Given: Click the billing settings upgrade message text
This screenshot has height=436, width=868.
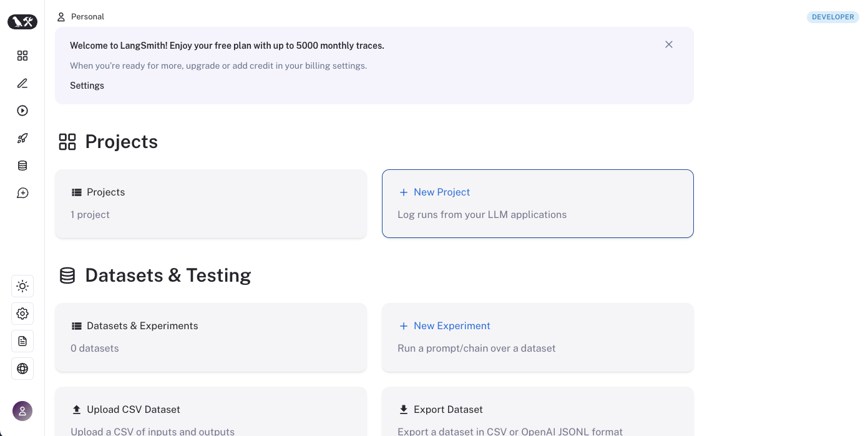Looking at the screenshot, I should [x=218, y=66].
